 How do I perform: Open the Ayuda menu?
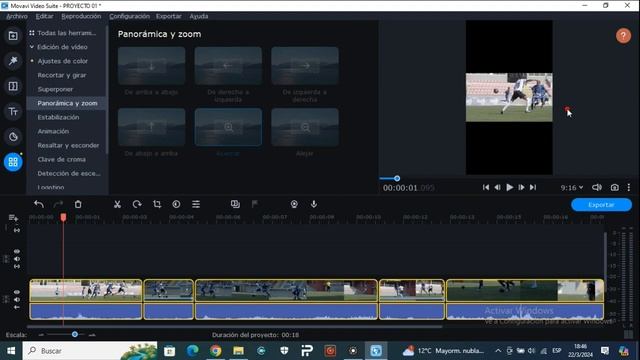click(199, 16)
